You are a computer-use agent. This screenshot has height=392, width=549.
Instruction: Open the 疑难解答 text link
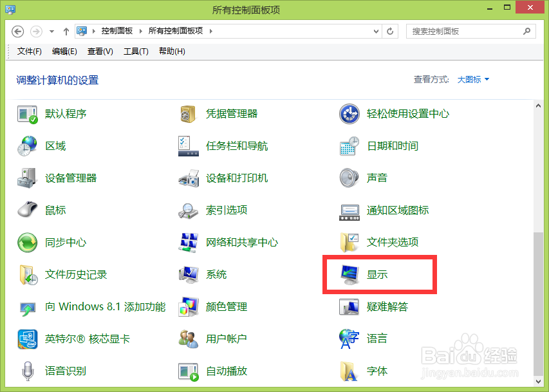(x=387, y=307)
